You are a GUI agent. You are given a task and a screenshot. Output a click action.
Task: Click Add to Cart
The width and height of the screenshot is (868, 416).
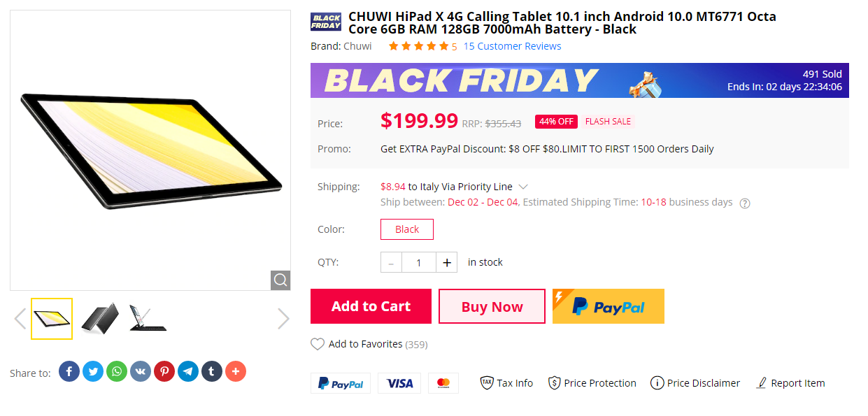point(371,306)
